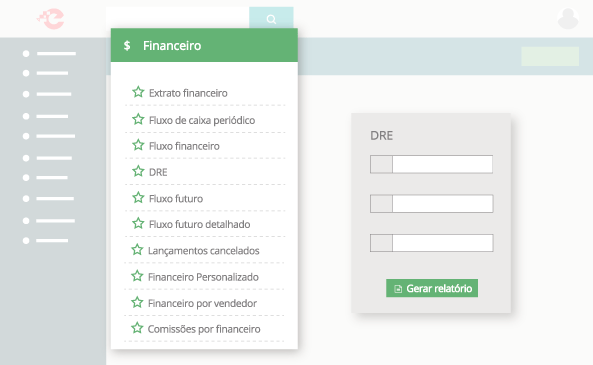Click the dollar sign icon in Financeiro header

pyautogui.click(x=127, y=45)
